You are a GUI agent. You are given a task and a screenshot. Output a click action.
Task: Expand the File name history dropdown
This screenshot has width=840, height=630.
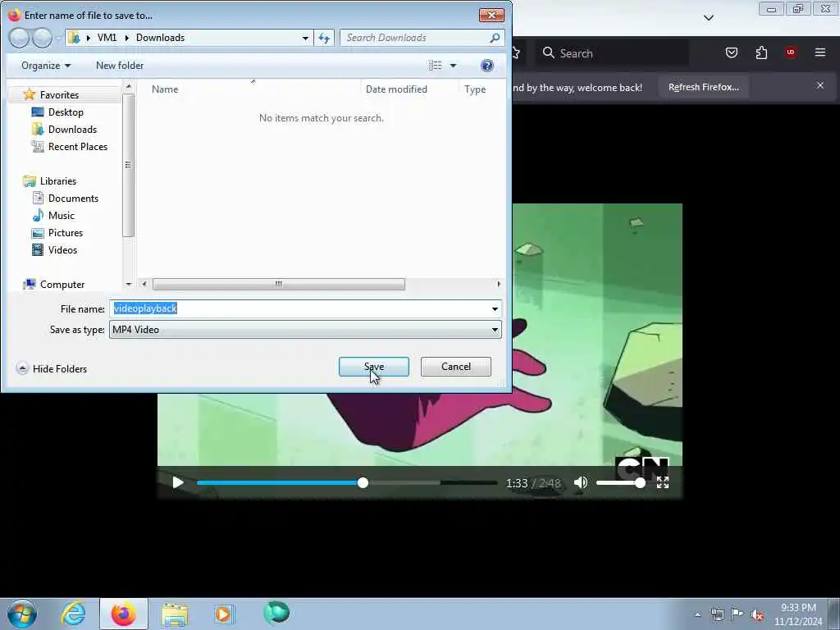coord(495,308)
